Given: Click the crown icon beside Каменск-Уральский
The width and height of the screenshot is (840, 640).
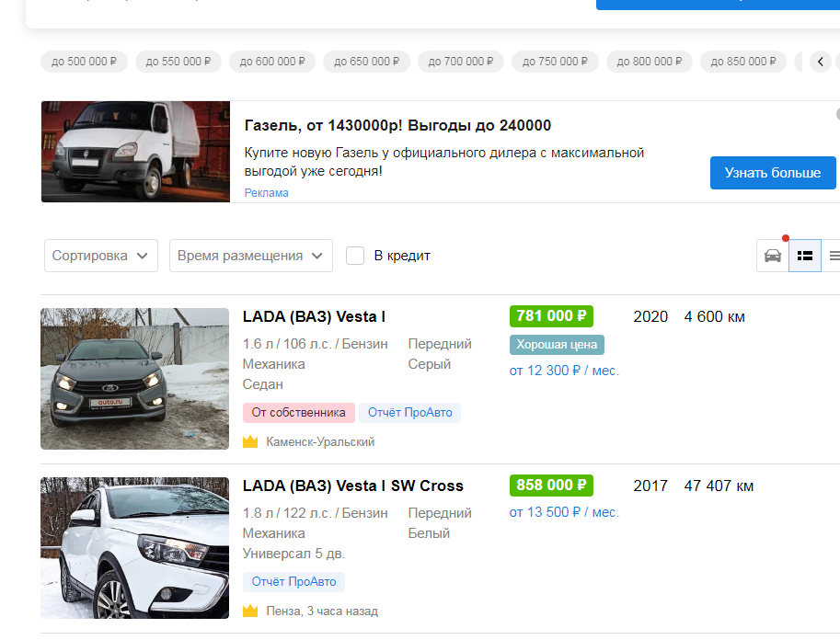Looking at the screenshot, I should pyautogui.click(x=250, y=442).
